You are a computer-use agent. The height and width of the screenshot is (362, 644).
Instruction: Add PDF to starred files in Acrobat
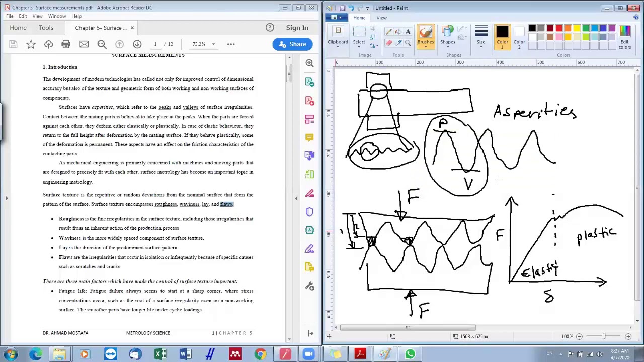(x=31, y=44)
